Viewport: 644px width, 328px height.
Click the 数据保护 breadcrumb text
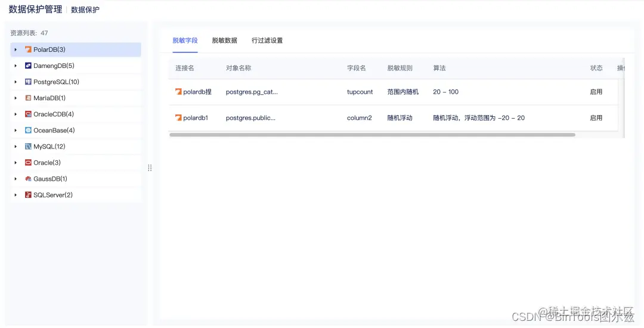tap(85, 10)
